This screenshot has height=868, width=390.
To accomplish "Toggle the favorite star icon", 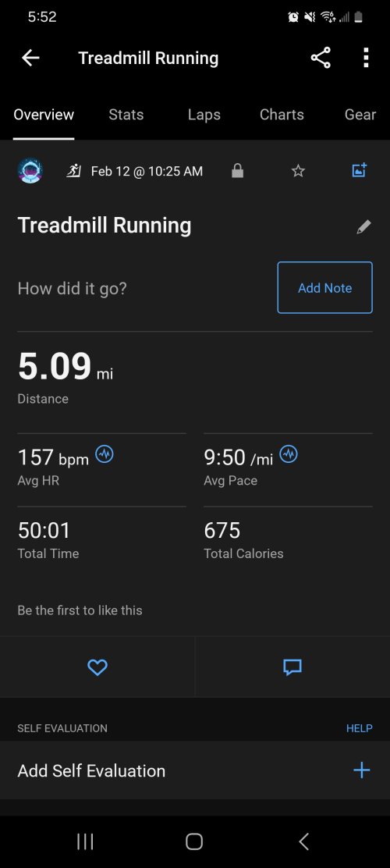I will point(298,171).
